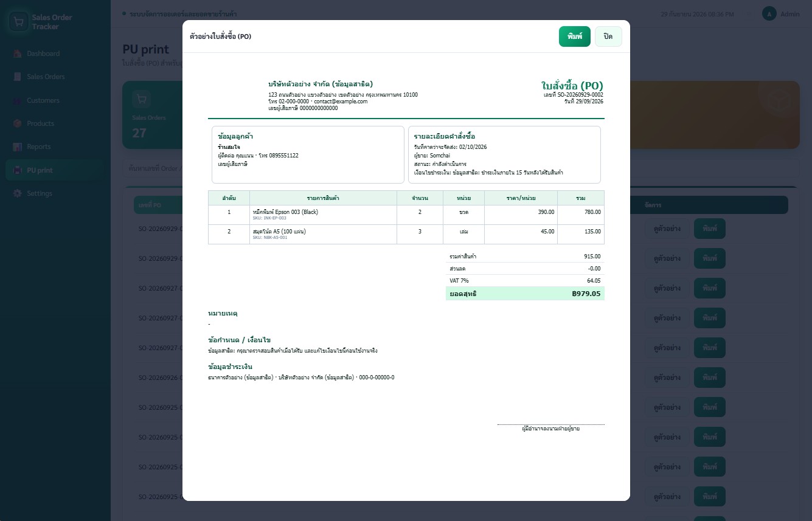Open Dashboard via its sidebar icon
Viewport: 812px width, 521px height.
point(17,53)
